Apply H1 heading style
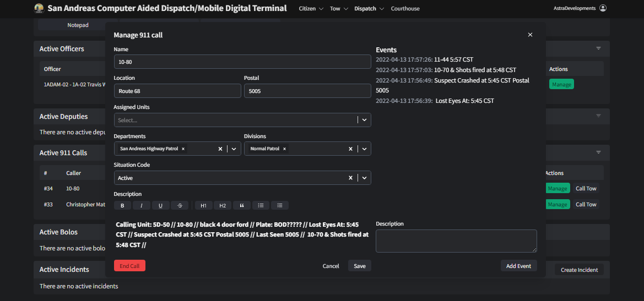Viewport: 644px width, 301px height. coord(203,205)
